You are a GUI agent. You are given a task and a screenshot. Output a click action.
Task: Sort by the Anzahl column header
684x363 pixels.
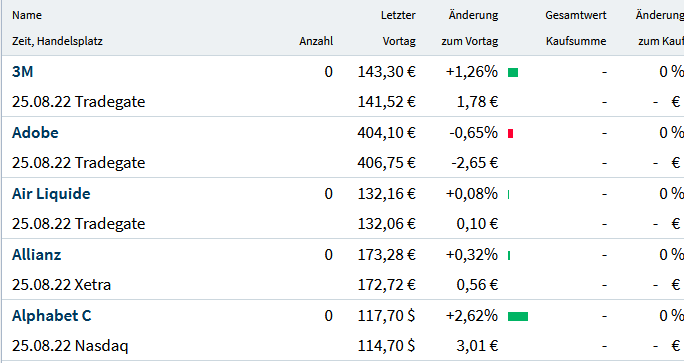[x=316, y=41]
